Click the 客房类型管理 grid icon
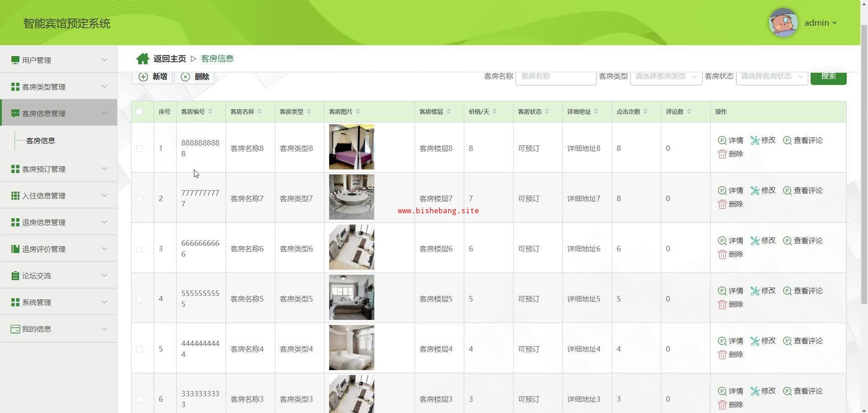 point(15,87)
